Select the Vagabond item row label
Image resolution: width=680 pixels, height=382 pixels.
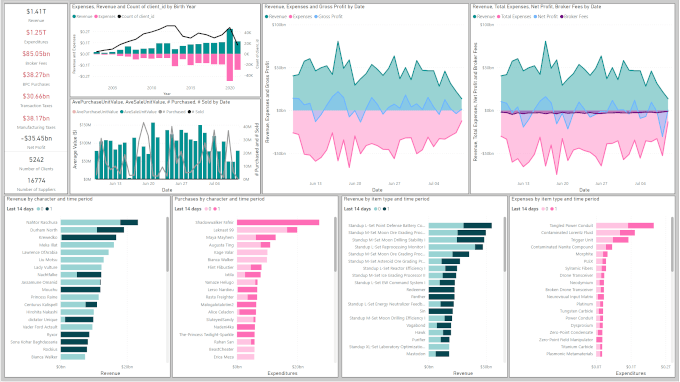(416, 325)
